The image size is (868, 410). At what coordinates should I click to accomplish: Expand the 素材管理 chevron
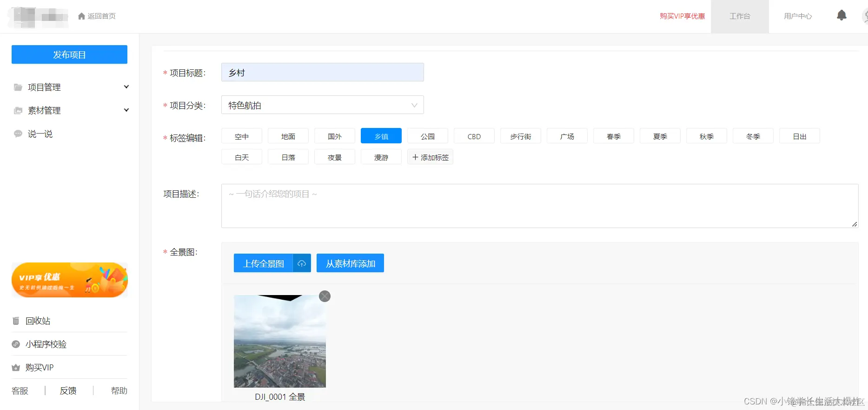pos(126,110)
